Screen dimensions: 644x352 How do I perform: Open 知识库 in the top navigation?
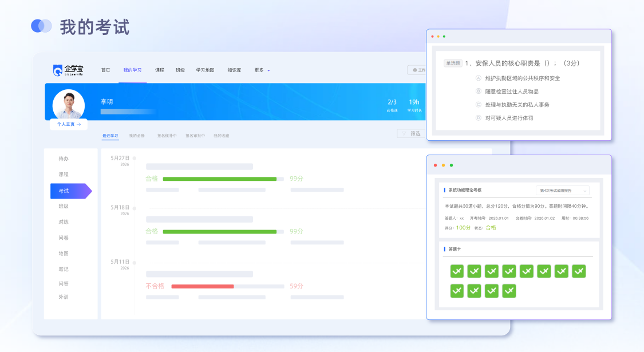234,70
